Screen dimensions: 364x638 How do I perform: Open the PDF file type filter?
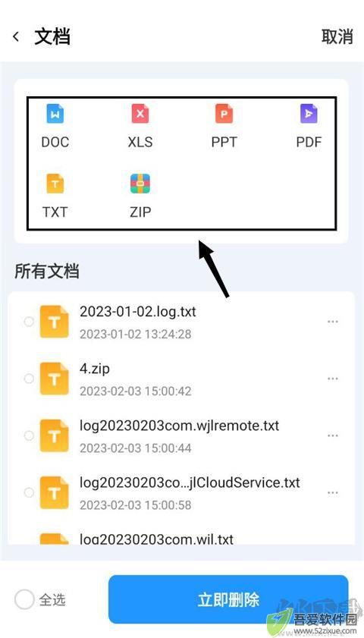point(309,126)
